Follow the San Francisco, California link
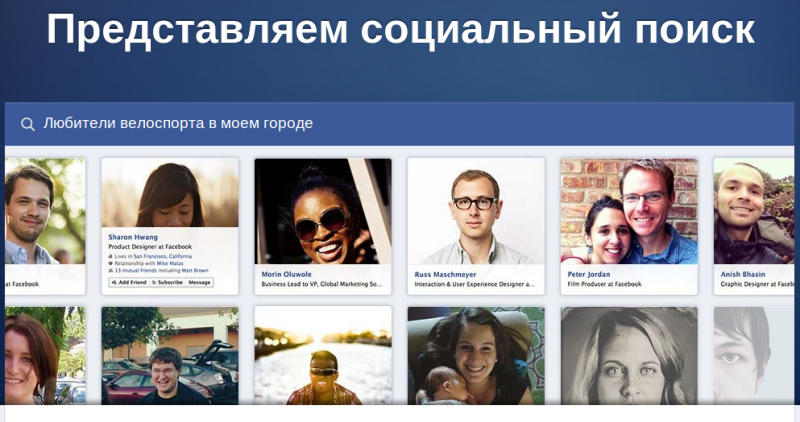Screen dimensions: 800x422 pos(163,256)
